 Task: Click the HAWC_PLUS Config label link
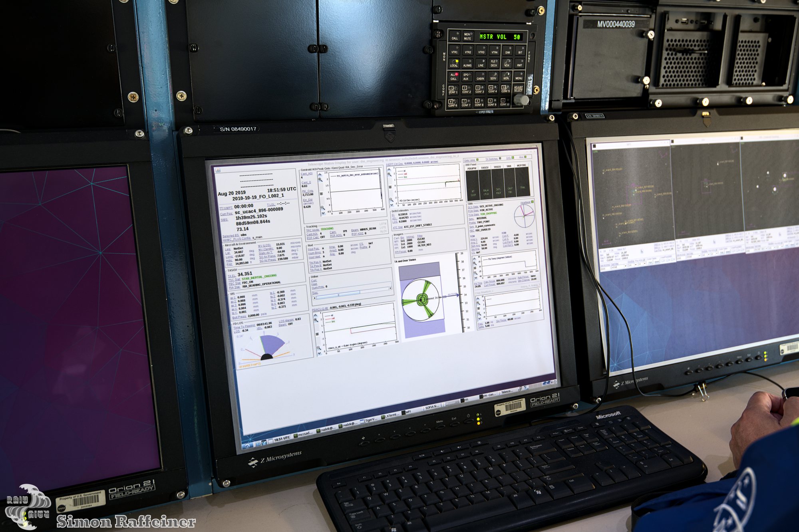coord(237,239)
